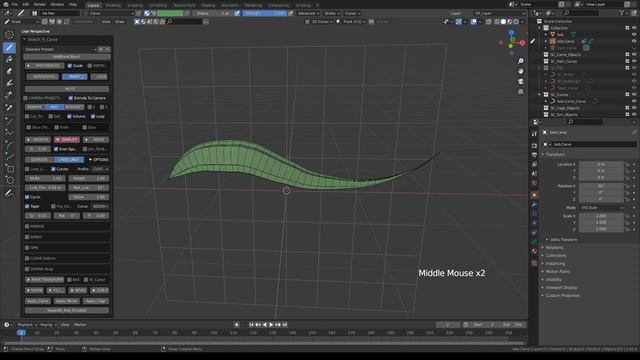Toggle the Curves checkbox

click(53, 169)
